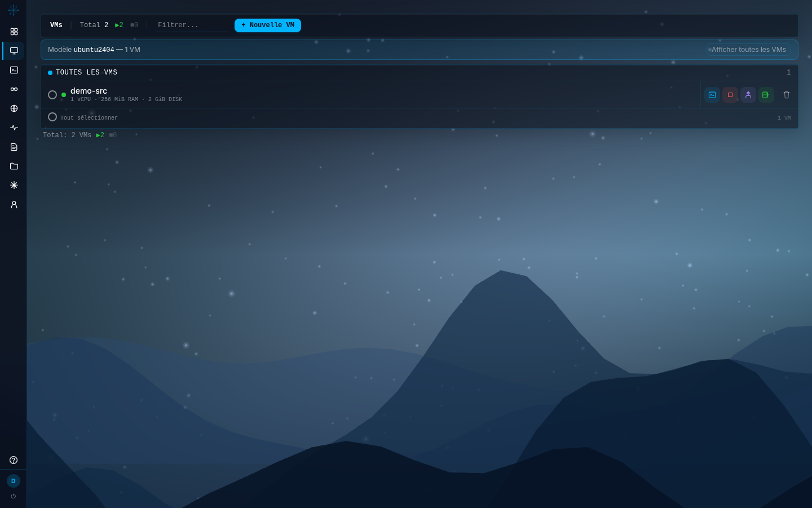Viewport: 812px width, 508px height.
Task: Open the folder icon in sidebar
Action: (14, 166)
